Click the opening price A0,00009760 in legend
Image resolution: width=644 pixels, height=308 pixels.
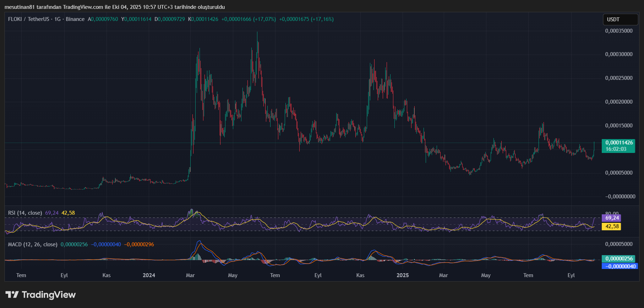103,19
